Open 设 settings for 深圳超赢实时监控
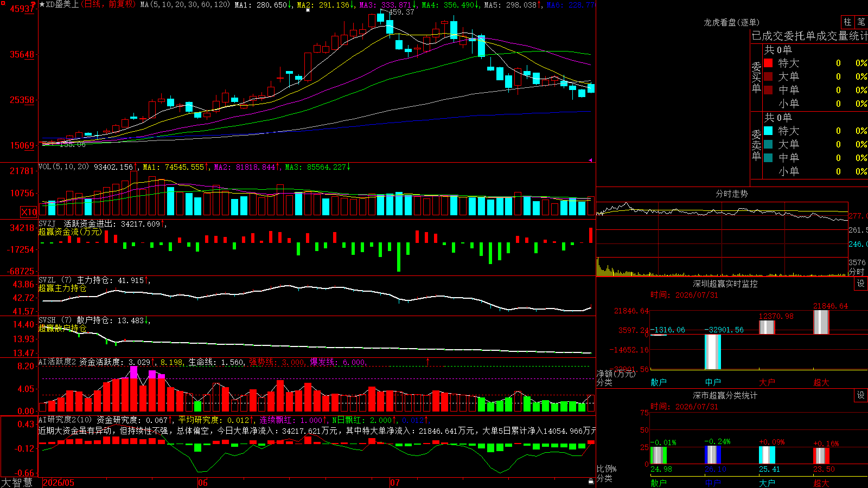Image resolution: width=868 pixels, height=488 pixels. (x=861, y=284)
